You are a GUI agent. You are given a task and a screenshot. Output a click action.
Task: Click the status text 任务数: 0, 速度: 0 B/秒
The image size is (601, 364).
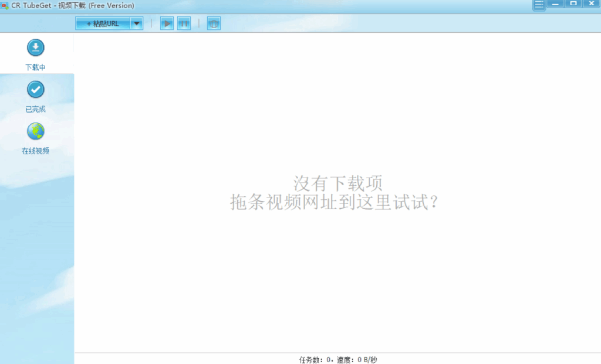coord(338,360)
